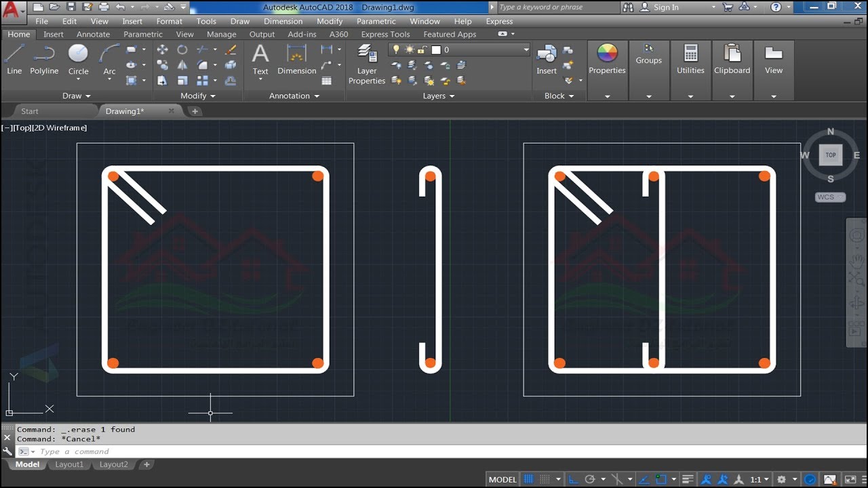Expand the Draw panel dropdown
The height and width of the screenshot is (488, 868).
[x=76, y=96]
